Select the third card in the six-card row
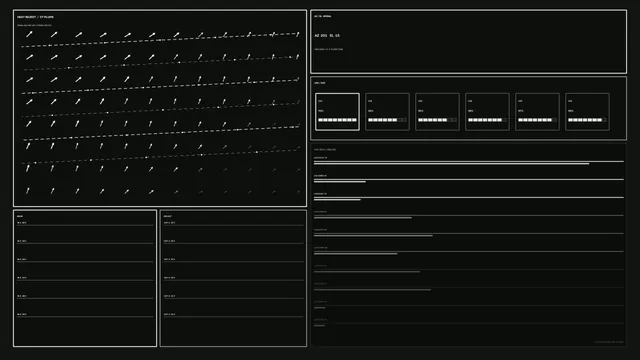 tap(437, 112)
